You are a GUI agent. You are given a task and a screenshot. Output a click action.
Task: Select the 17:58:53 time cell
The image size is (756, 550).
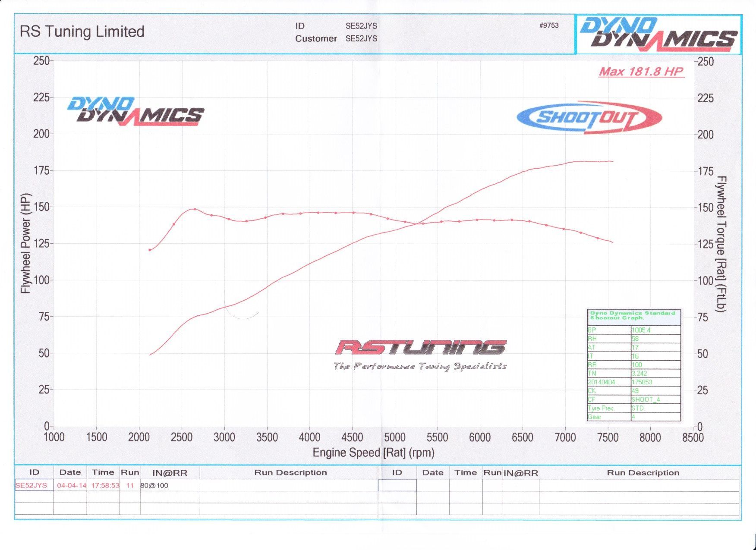click(105, 485)
